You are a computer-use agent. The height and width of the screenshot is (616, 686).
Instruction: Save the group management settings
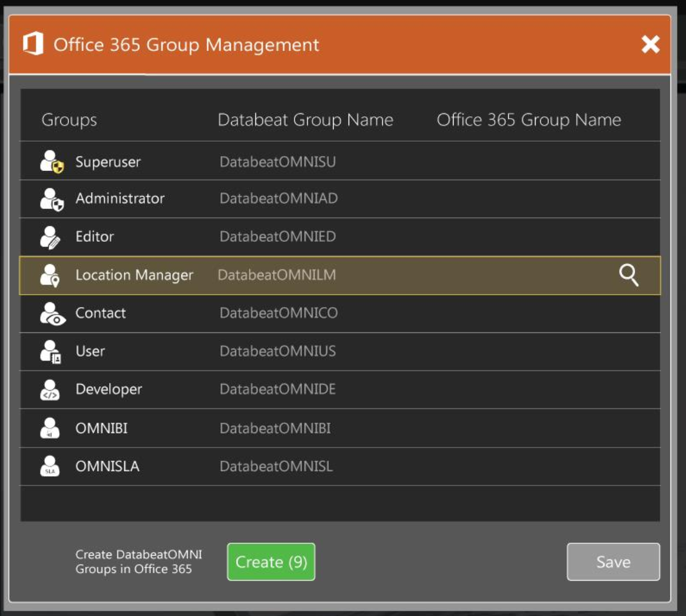(x=613, y=562)
